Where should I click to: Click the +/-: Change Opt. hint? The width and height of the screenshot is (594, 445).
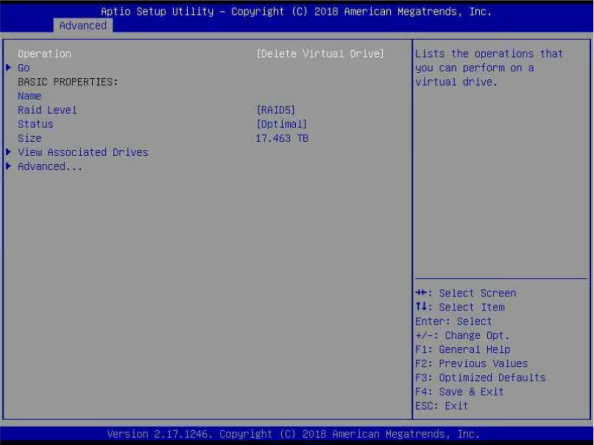pyautogui.click(x=462, y=335)
